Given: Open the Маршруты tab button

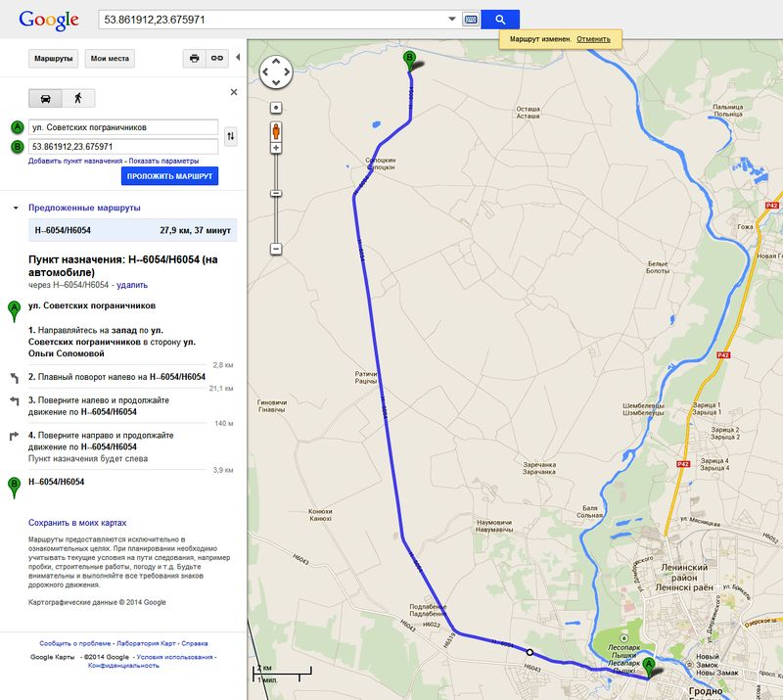Looking at the screenshot, I should tap(54, 59).
